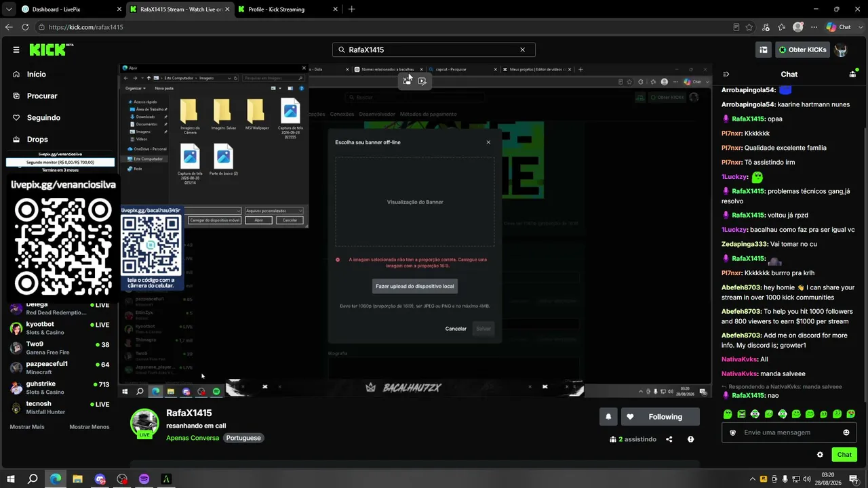Open browser media control icon
The height and width of the screenshot is (488, 868).
click(x=766, y=27)
